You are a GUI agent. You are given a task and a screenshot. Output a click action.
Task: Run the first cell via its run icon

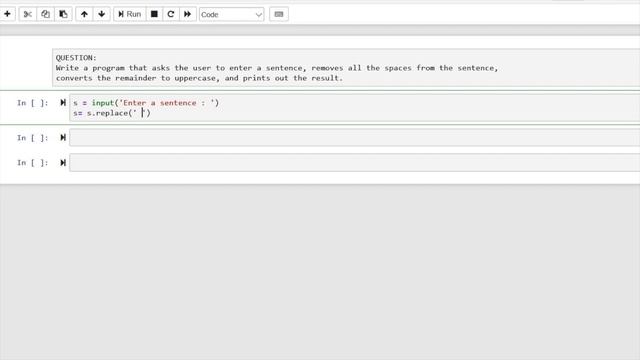(63, 102)
